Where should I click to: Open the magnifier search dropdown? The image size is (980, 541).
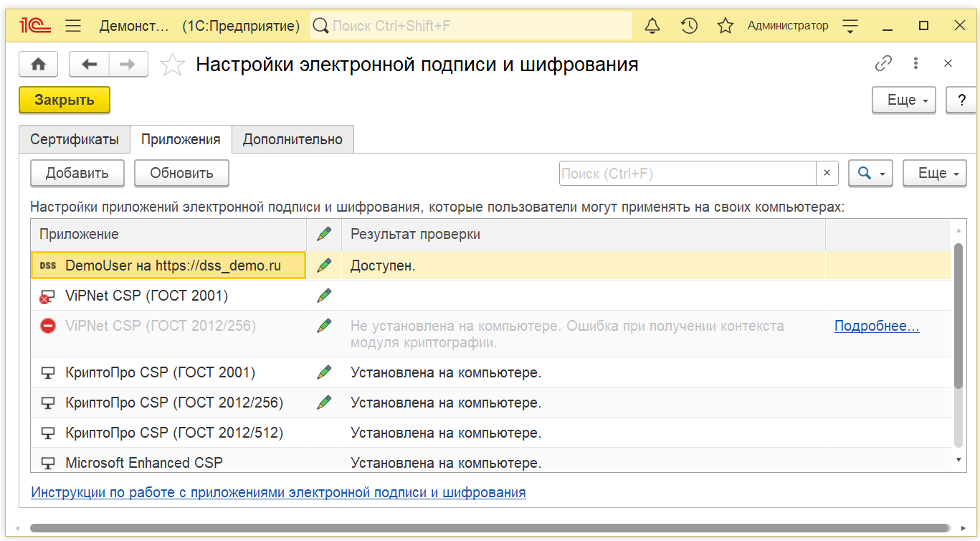coord(870,173)
